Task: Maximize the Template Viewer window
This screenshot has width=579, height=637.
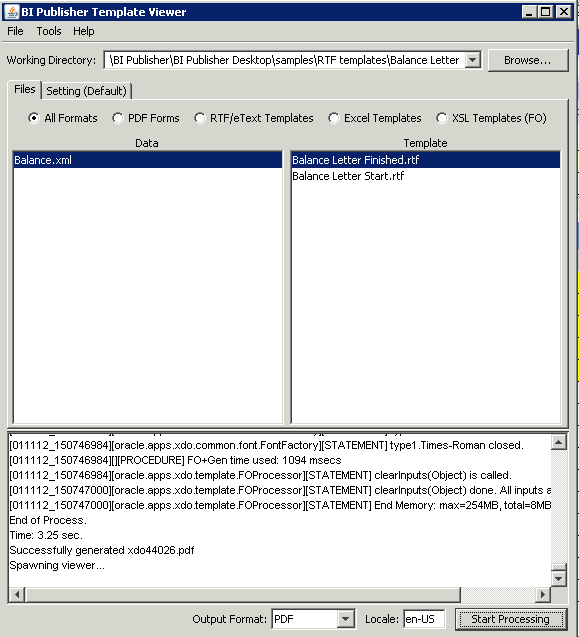Action: click(545, 12)
